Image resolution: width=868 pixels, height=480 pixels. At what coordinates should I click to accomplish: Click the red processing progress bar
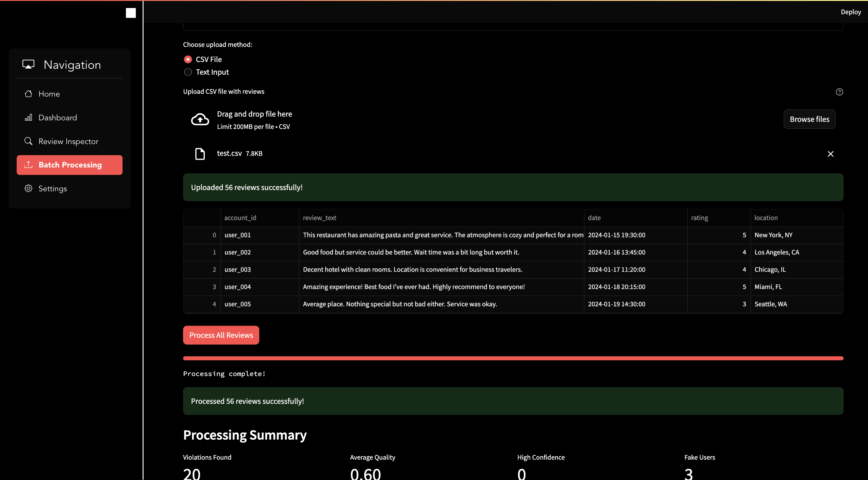513,358
